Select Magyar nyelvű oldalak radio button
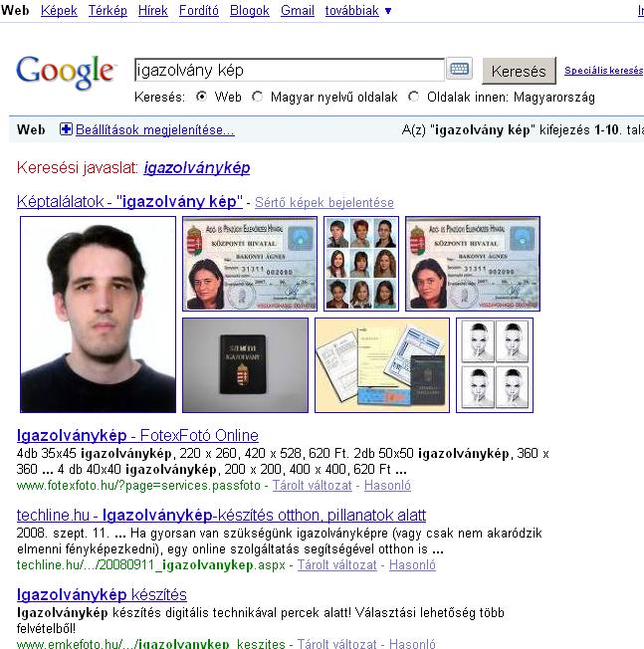Image resolution: width=644 pixels, height=649 pixels. tap(258, 97)
